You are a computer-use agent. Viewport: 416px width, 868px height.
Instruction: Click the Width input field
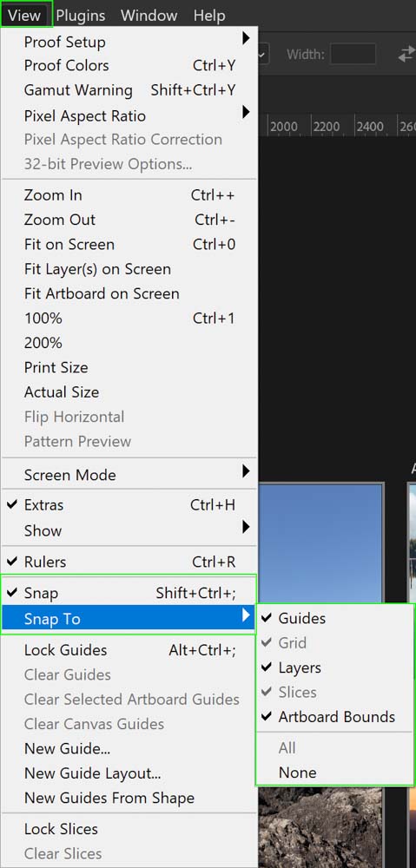(x=353, y=54)
